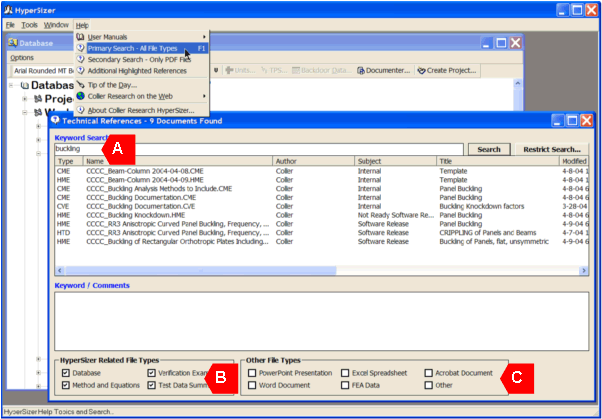The width and height of the screenshot is (602, 419).
Task: Sort results by Name column
Action: click(178, 161)
